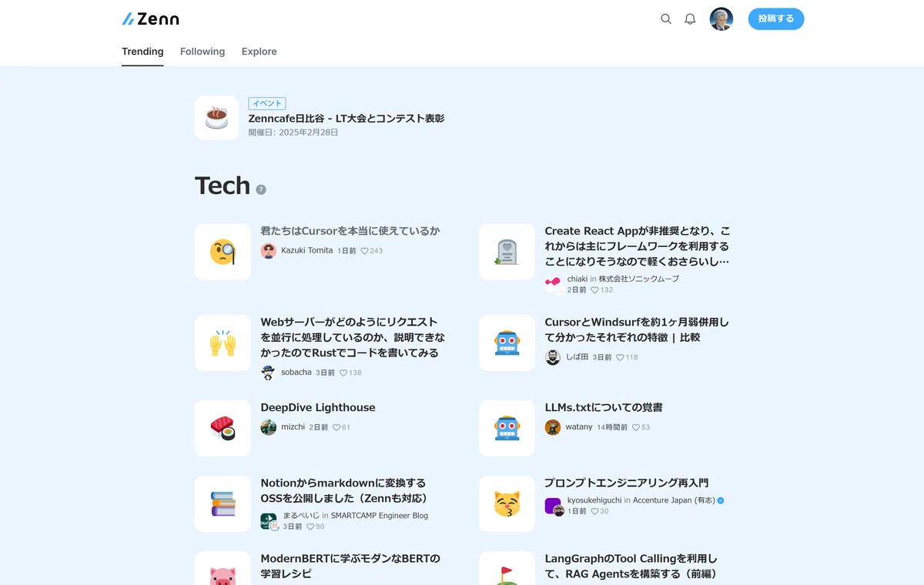Open watany author name
Viewport: 924px width, 585px height.
click(x=579, y=427)
